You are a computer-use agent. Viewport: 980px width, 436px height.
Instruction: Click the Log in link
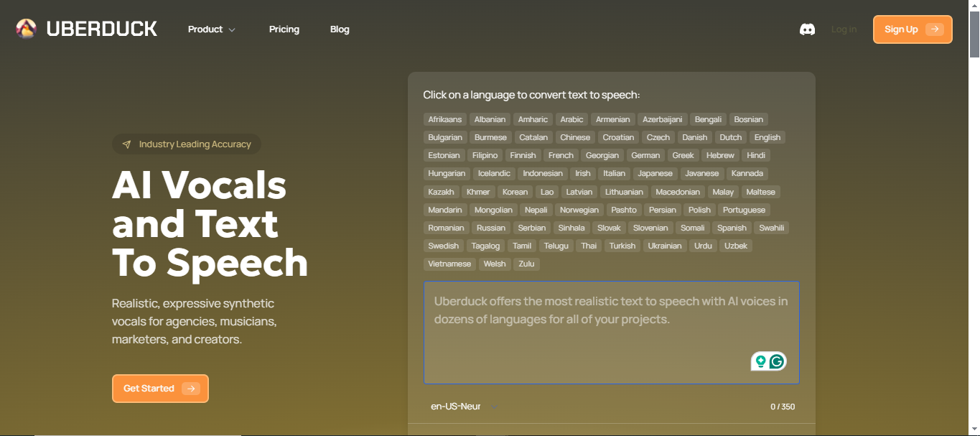click(x=844, y=29)
